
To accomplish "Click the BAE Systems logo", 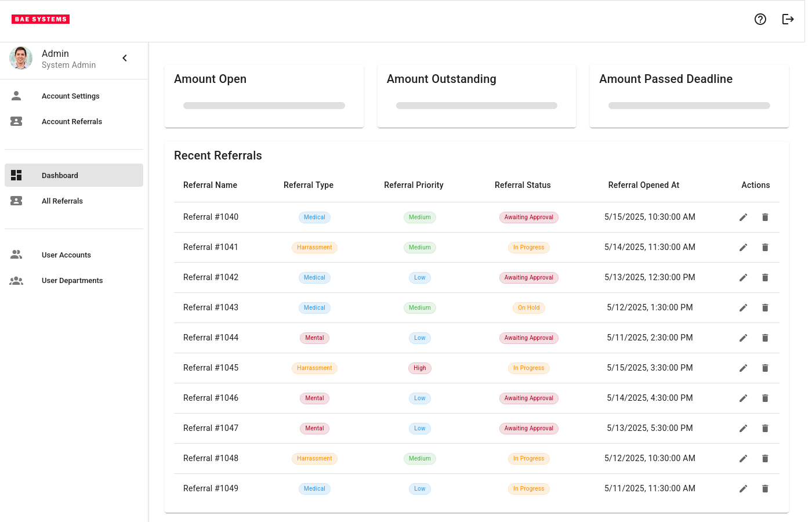I will tap(41, 19).
